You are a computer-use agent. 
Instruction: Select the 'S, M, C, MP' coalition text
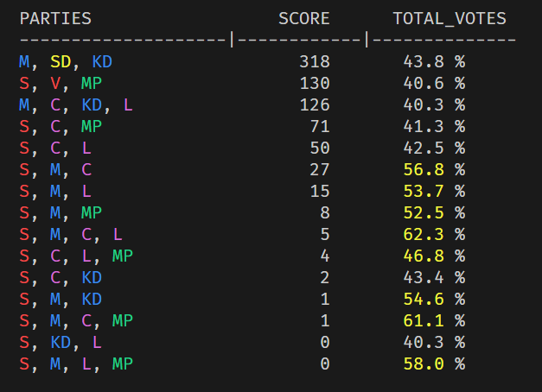[x=76, y=321]
